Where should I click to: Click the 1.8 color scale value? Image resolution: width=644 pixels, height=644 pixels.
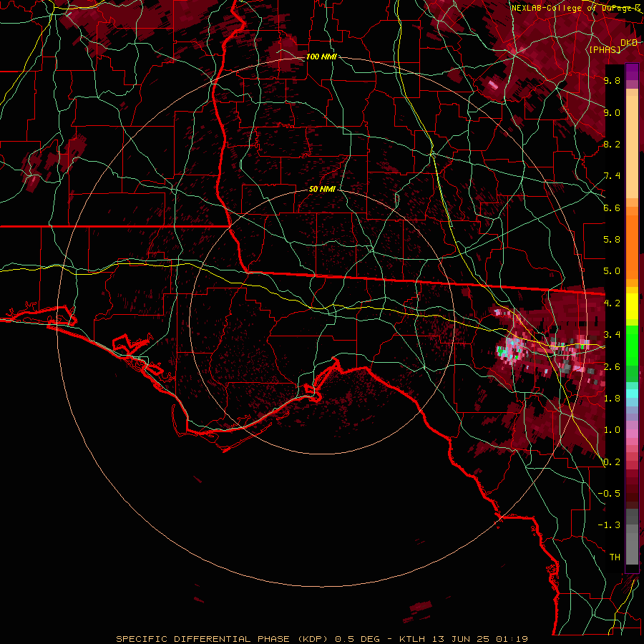click(x=612, y=399)
